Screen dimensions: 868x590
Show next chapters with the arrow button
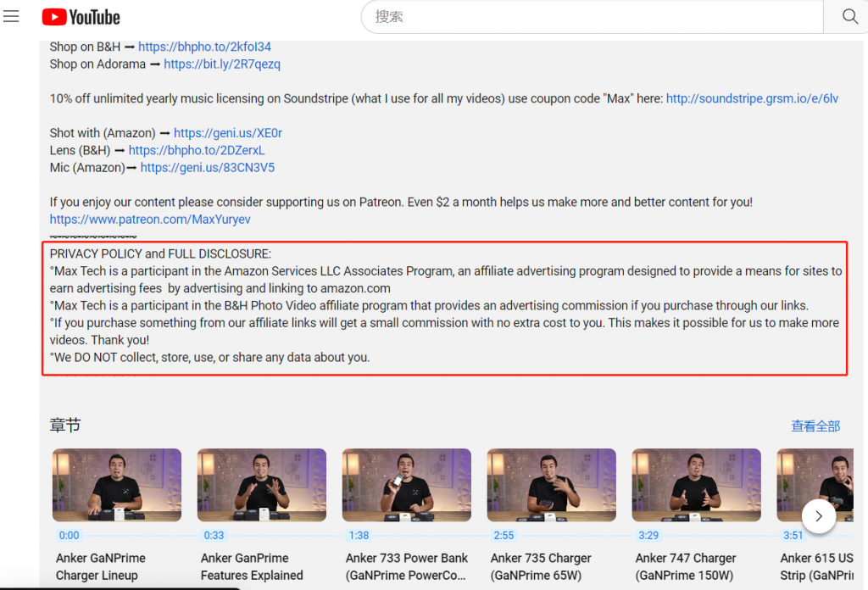click(819, 516)
